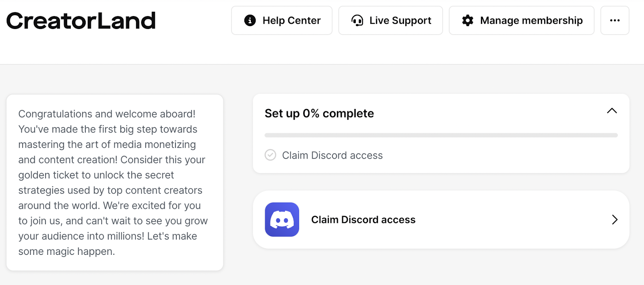Click the setup progress bar

tap(442, 134)
